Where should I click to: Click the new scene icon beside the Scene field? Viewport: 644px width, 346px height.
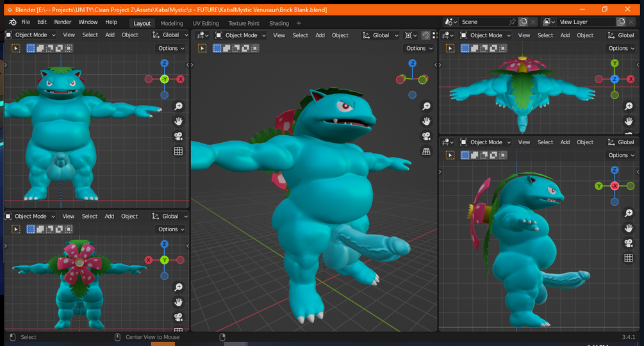[523, 22]
